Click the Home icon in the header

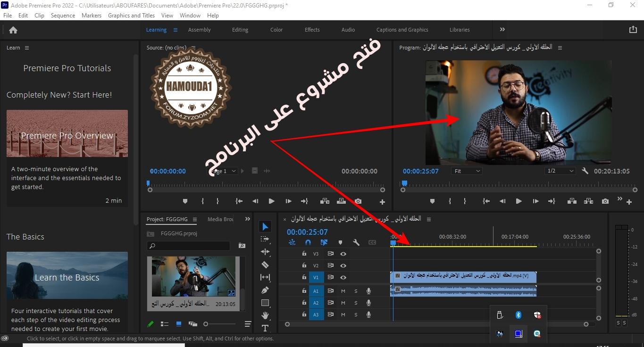point(13,30)
